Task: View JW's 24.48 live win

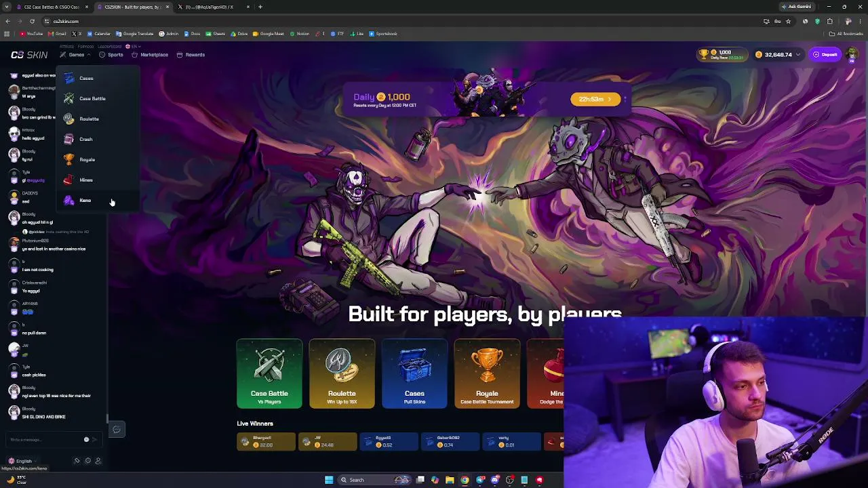Action: (x=327, y=442)
